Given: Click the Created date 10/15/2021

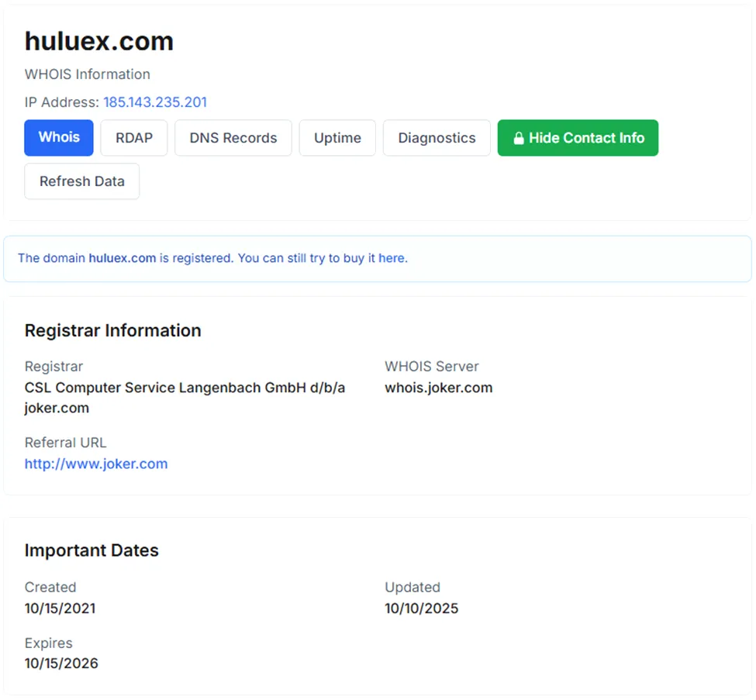Looking at the screenshot, I should pos(60,609).
